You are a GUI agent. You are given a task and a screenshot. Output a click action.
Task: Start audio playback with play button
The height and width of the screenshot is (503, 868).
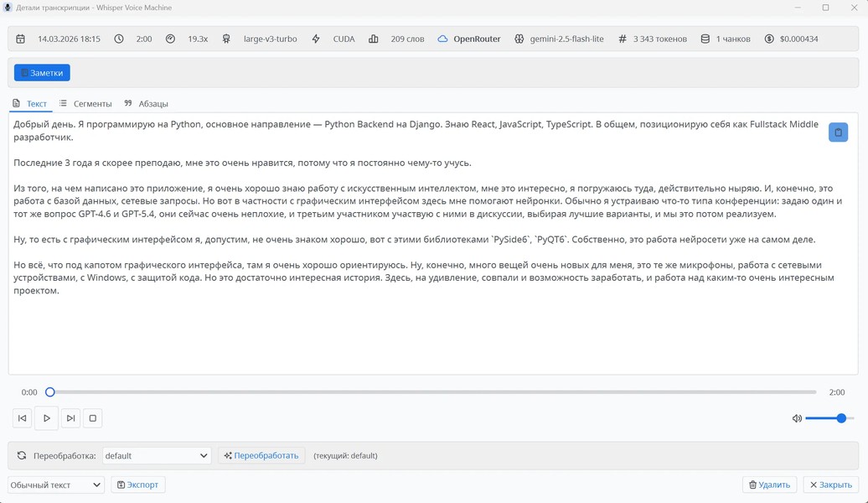point(47,418)
